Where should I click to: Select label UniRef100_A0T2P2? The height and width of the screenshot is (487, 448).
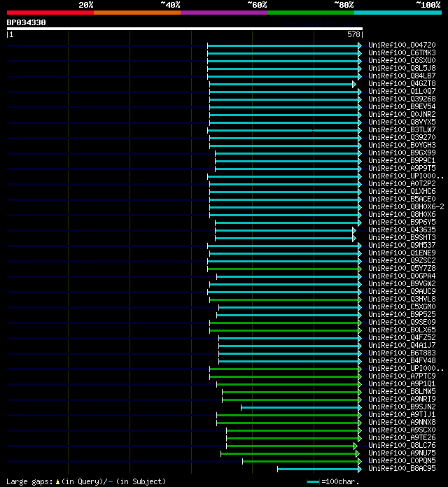(402, 183)
